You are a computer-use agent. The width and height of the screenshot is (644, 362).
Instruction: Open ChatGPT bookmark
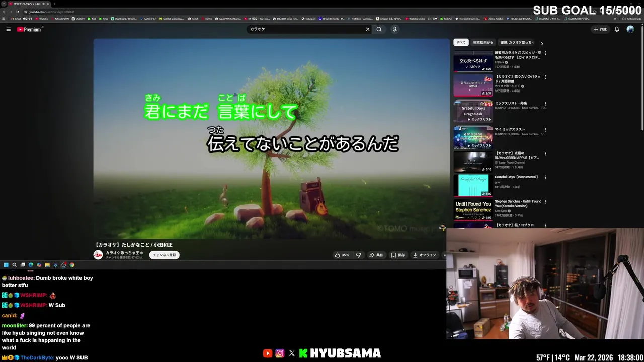pyautogui.click(x=78, y=19)
